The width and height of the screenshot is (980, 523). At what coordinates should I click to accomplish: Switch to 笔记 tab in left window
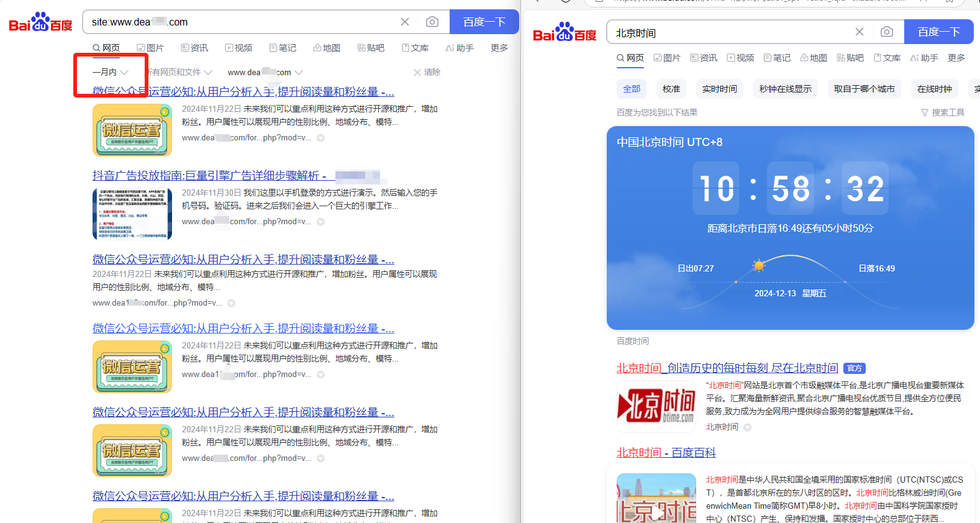coord(283,48)
